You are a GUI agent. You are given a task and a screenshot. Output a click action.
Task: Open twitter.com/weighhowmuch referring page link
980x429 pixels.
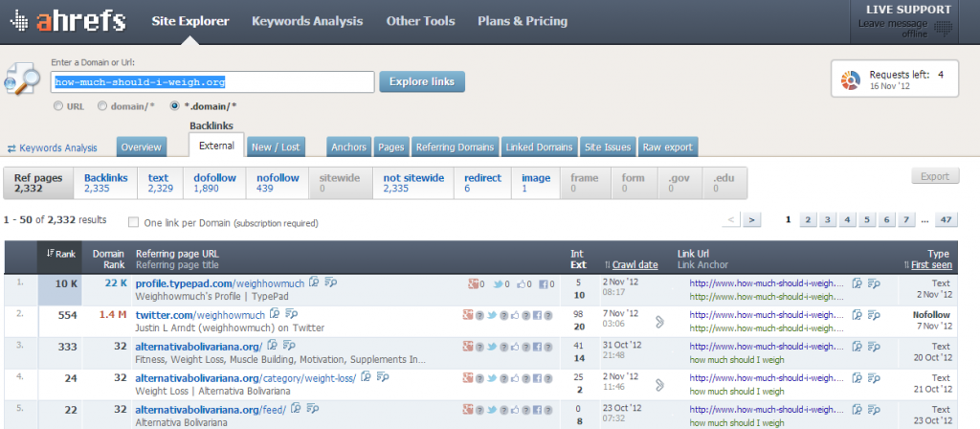pyautogui.click(x=200, y=314)
